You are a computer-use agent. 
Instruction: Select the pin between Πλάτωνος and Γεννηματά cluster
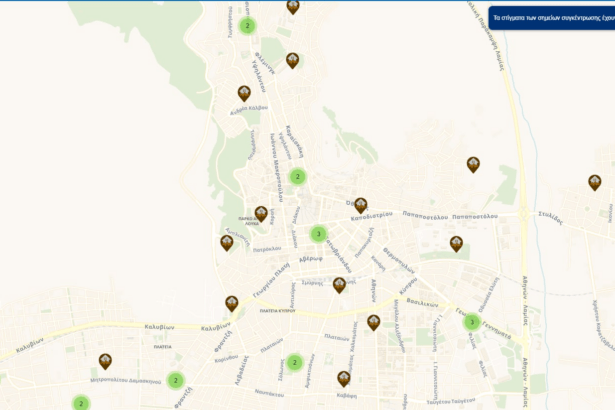point(374,321)
